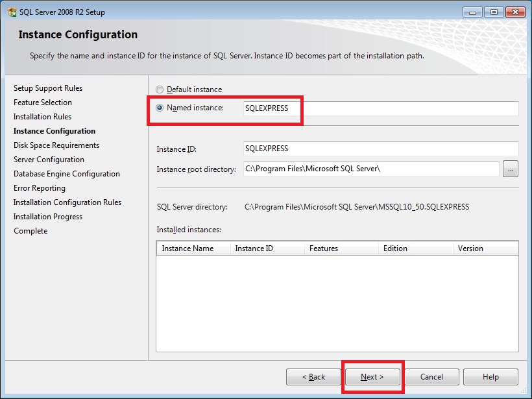Image resolution: width=532 pixels, height=399 pixels.
Task: Sort by Instance Name column header
Action: point(193,248)
